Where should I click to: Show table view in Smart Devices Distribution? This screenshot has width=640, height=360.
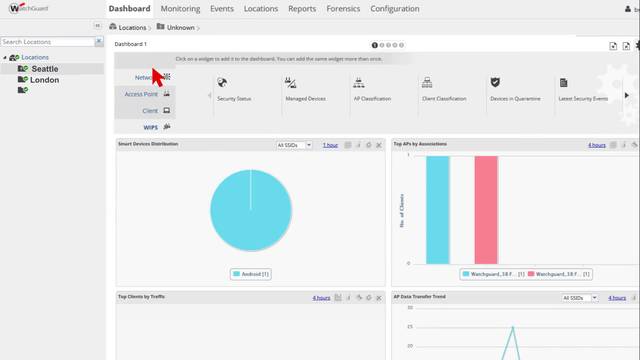pos(348,145)
